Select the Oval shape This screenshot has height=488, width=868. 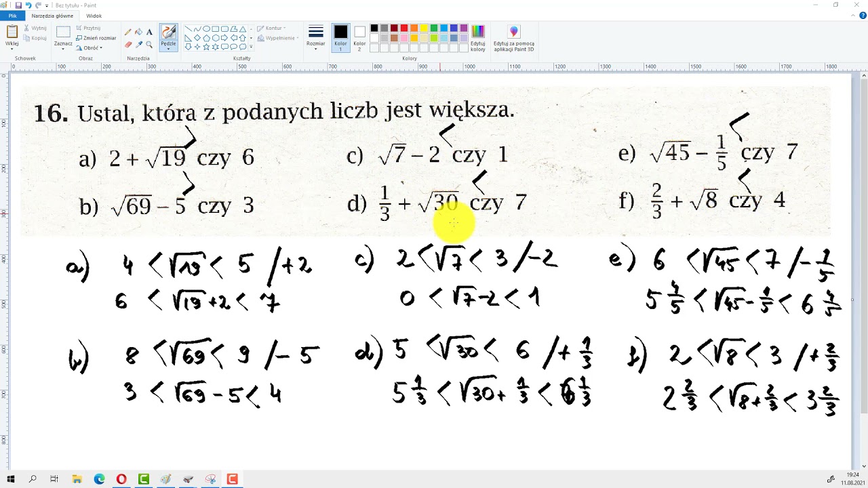click(x=206, y=29)
